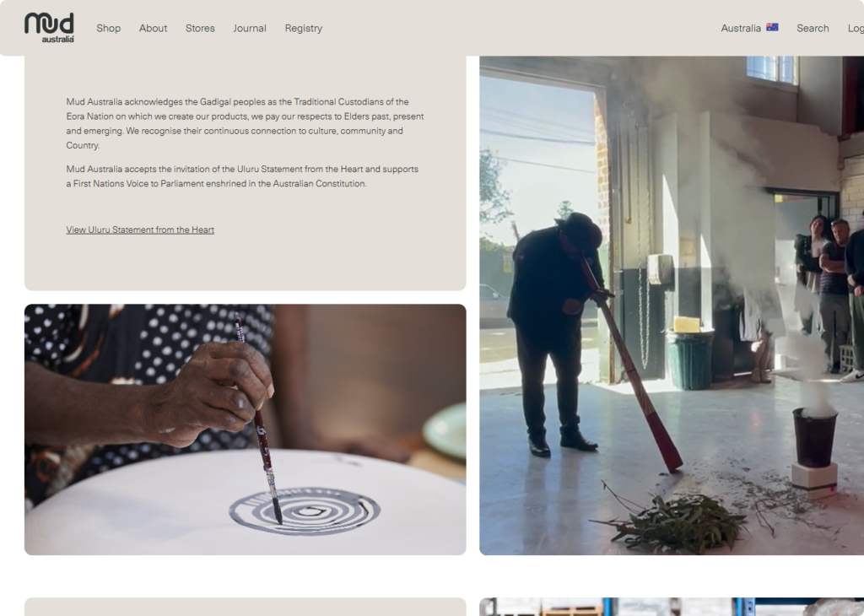The width and height of the screenshot is (864, 616).
Task: Open the Shop menu
Action: tap(109, 28)
